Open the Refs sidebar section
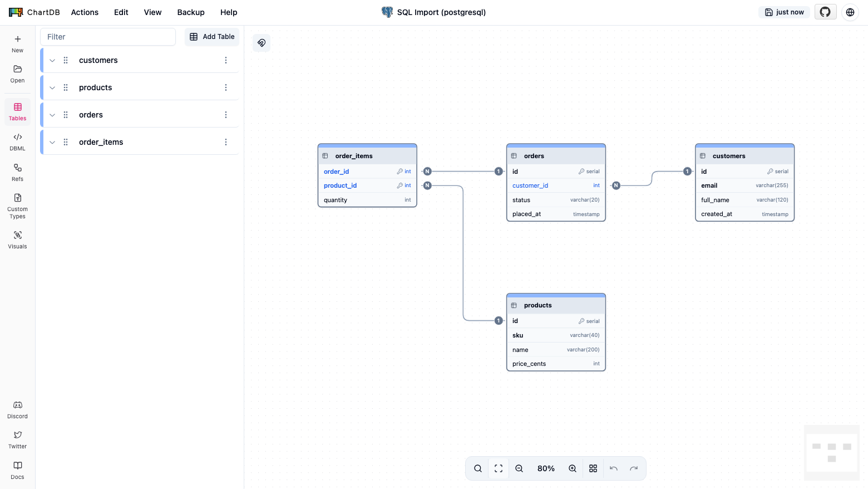 point(17,172)
